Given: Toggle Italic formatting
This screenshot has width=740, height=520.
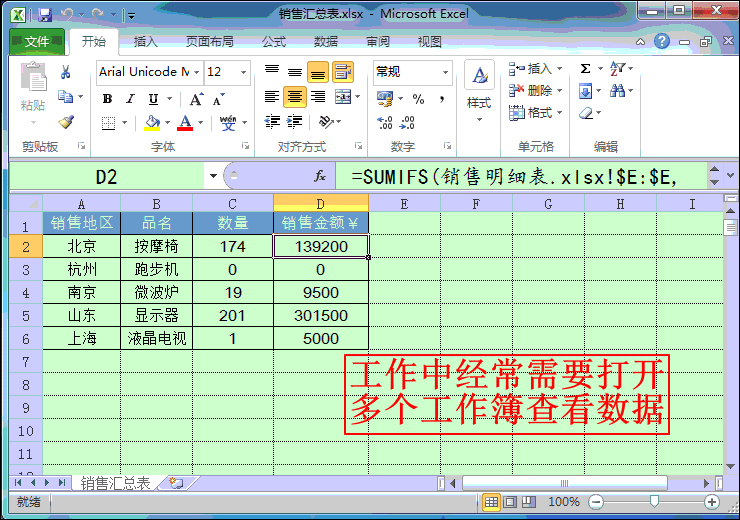Looking at the screenshot, I should coord(130,99).
